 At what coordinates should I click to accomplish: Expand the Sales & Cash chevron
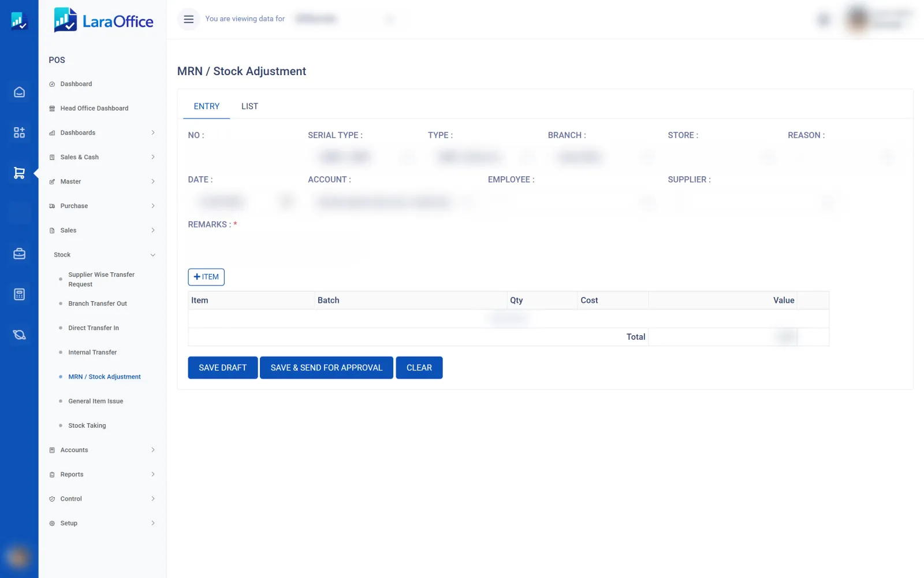pos(153,157)
